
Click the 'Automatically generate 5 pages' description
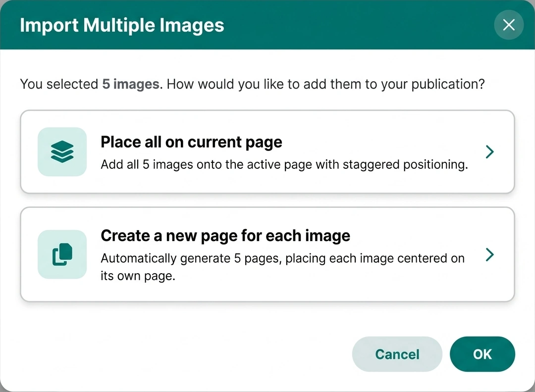click(282, 267)
